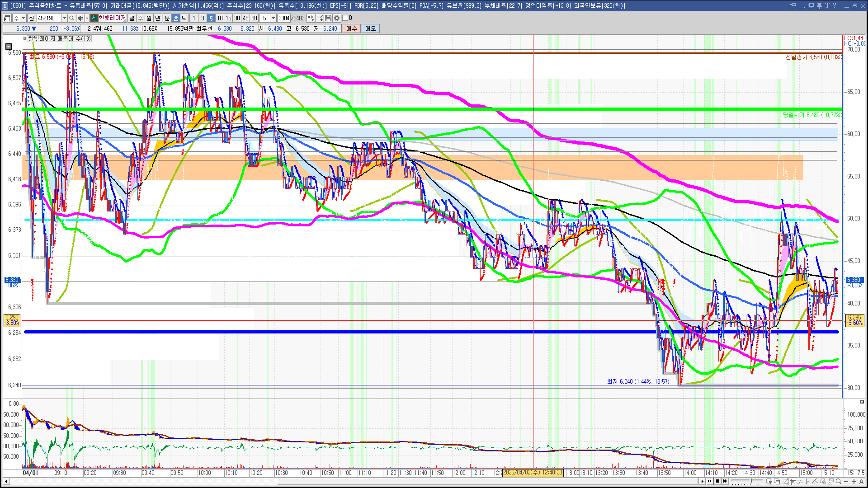Open the 주 dropdown arrow at far left
Screen dimensions: 868x488
23,18
